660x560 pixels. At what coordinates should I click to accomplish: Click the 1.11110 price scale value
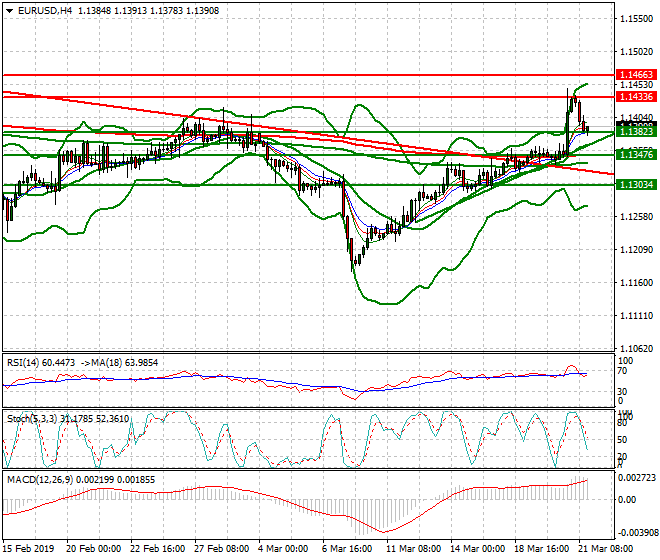point(636,316)
